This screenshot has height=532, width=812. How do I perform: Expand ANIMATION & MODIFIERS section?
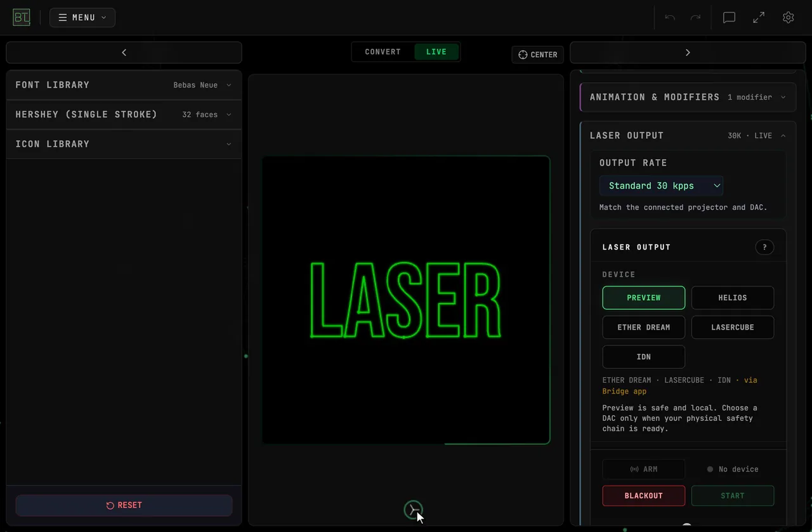(688, 97)
